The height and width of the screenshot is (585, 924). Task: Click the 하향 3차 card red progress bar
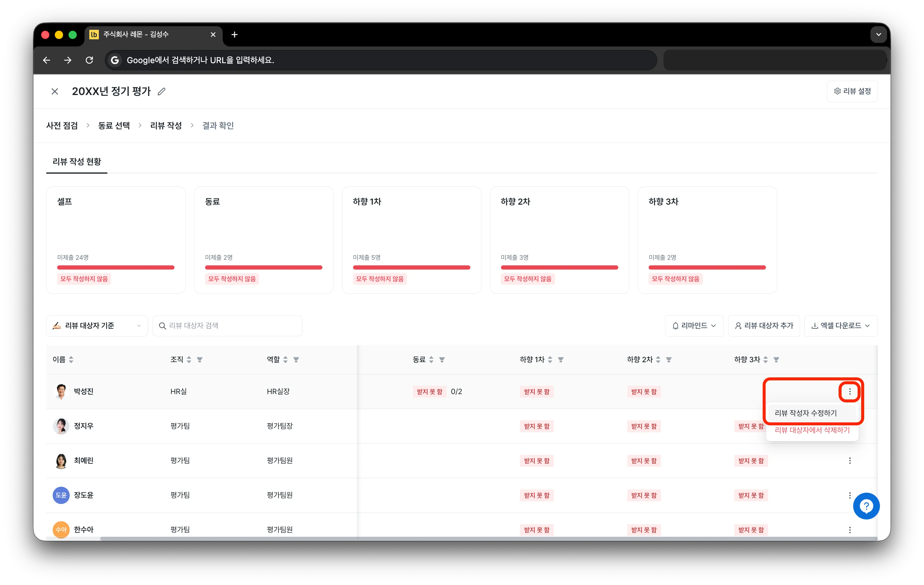pos(707,267)
